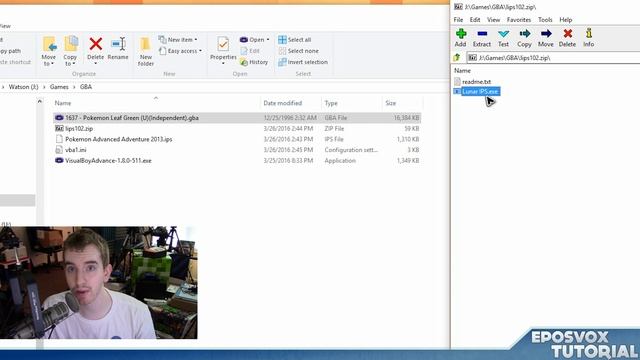
Task: Click Select all in the ribbon
Action: [x=295, y=40]
